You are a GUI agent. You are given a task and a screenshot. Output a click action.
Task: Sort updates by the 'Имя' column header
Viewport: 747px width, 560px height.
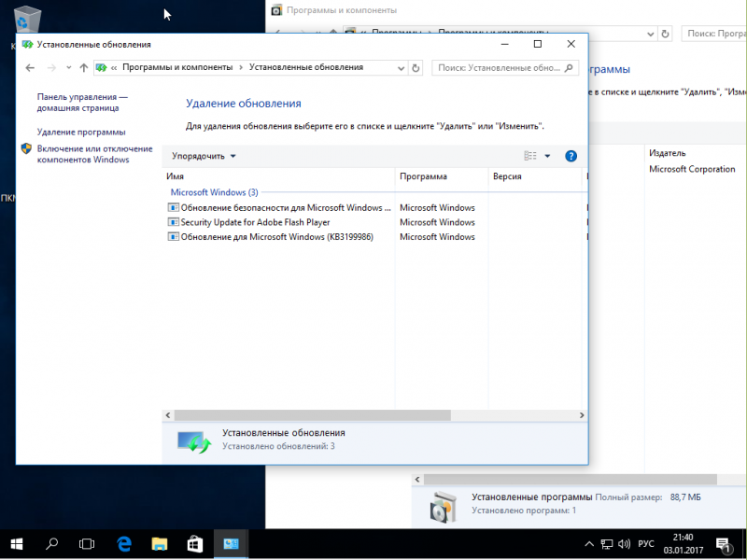point(278,176)
